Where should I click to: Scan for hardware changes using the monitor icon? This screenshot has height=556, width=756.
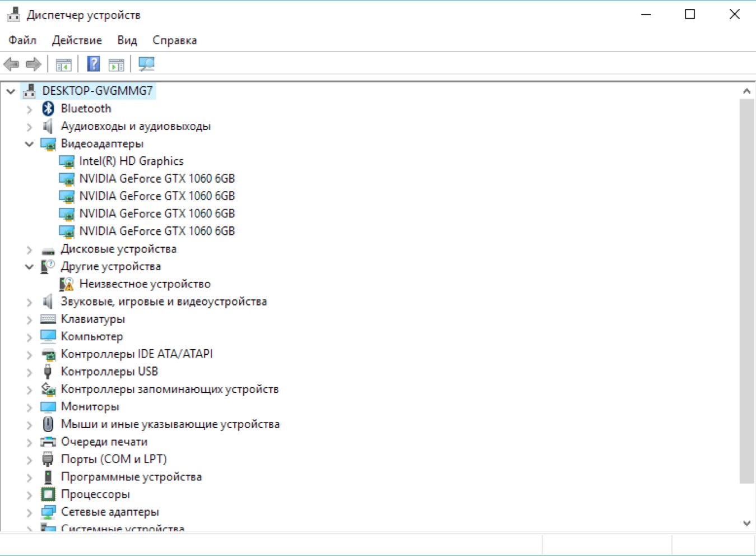tap(146, 64)
